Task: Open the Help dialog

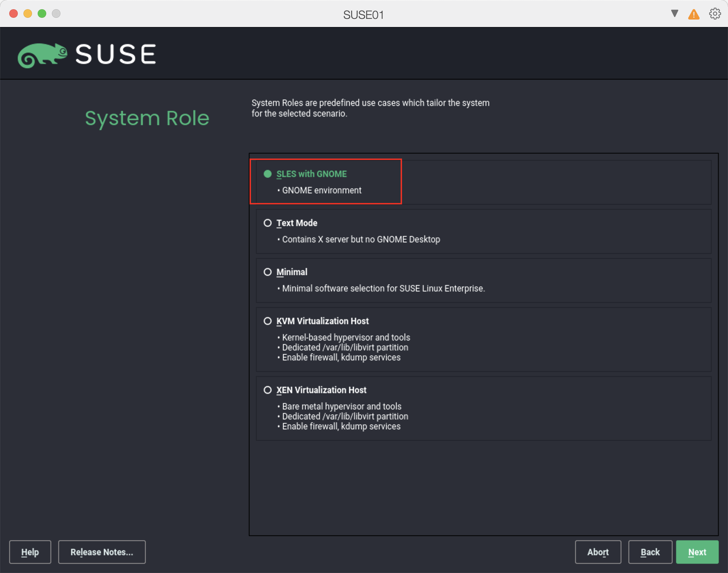Action: [x=30, y=552]
